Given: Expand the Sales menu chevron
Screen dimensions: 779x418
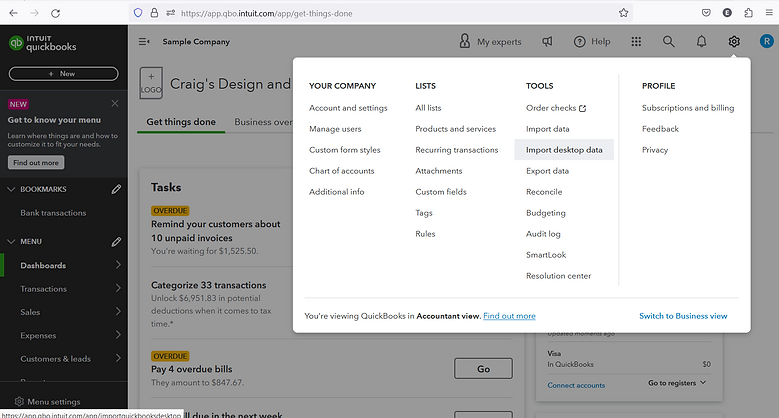Looking at the screenshot, I should click(x=118, y=312).
